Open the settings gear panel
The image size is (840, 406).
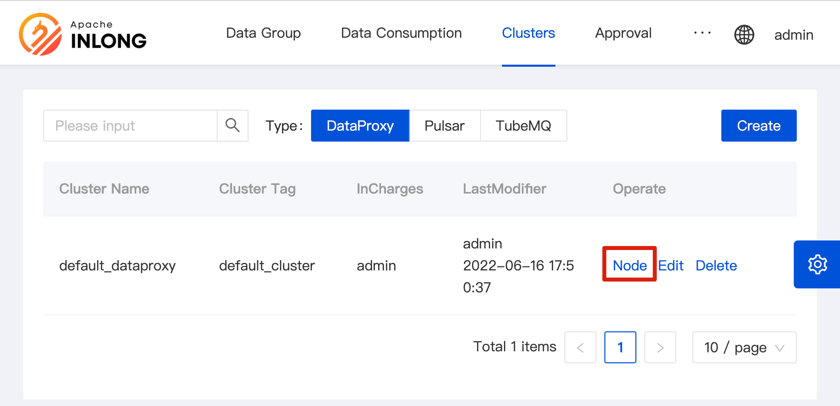pyautogui.click(x=817, y=264)
